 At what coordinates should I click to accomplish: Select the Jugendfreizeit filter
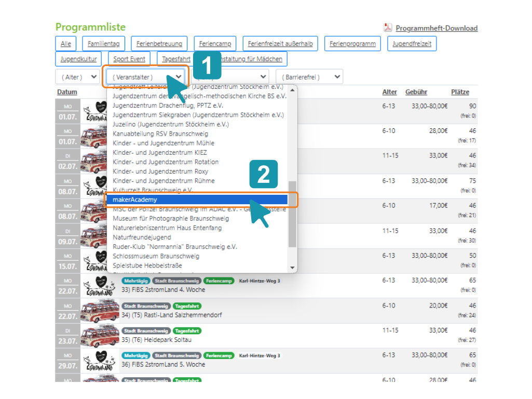[x=412, y=44]
